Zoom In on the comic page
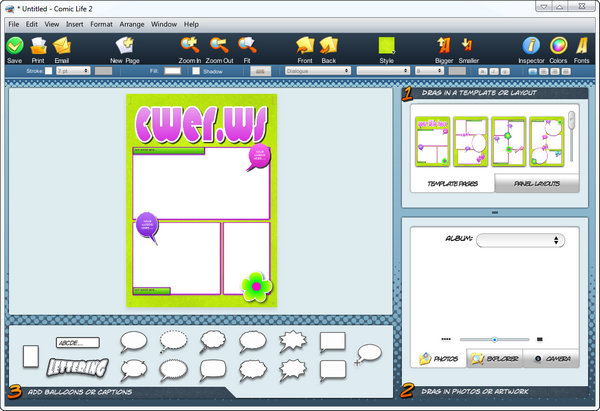The image size is (600, 411). [x=189, y=45]
